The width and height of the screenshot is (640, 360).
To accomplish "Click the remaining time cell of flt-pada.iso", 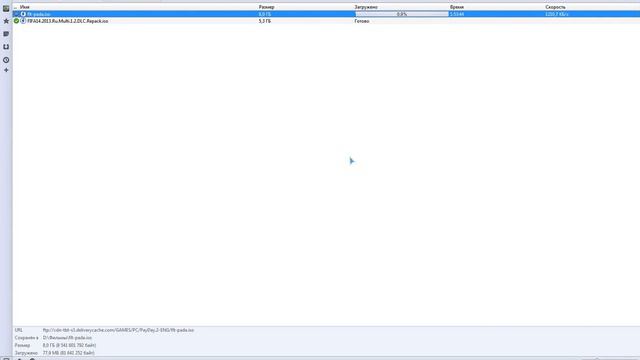I will [x=457, y=14].
